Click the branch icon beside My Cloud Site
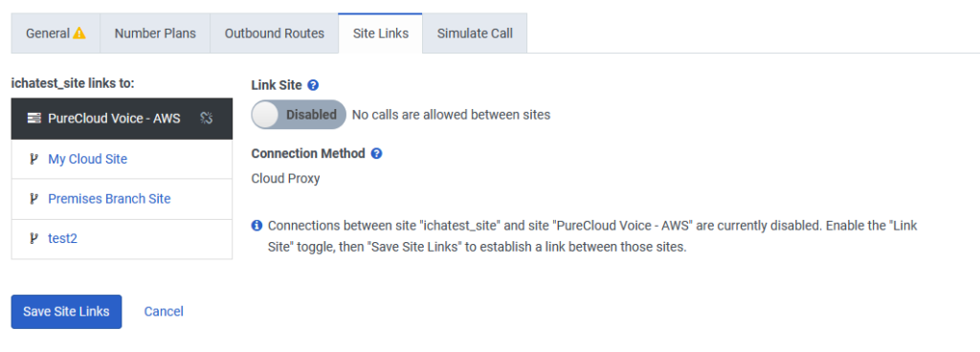The image size is (980, 352). pyautogui.click(x=33, y=159)
